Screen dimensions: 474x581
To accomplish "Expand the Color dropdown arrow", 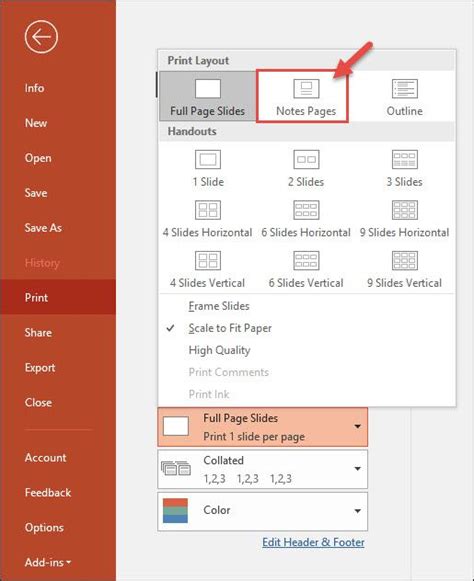I will [x=358, y=511].
